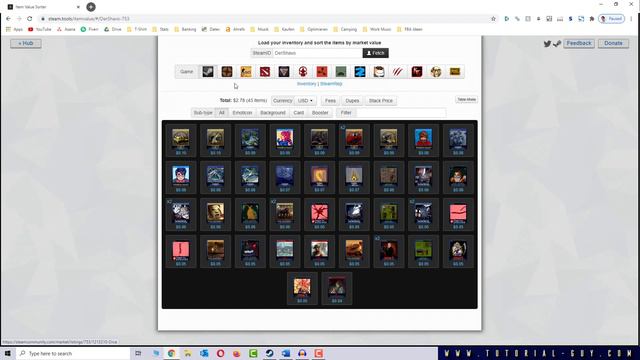
Task: Open Opera from the taskbar
Action: tap(220, 353)
